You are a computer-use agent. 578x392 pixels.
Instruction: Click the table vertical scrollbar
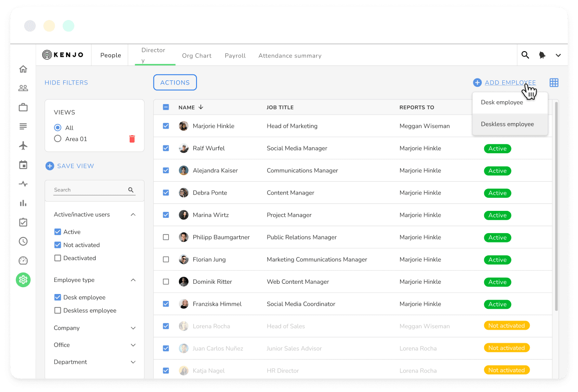[556, 207]
